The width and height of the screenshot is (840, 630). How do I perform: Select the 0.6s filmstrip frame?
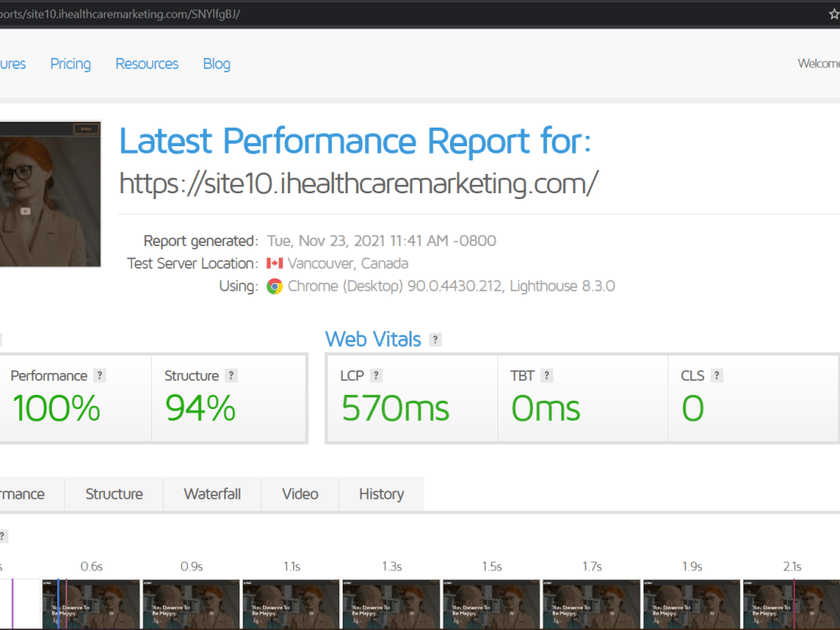point(91,604)
